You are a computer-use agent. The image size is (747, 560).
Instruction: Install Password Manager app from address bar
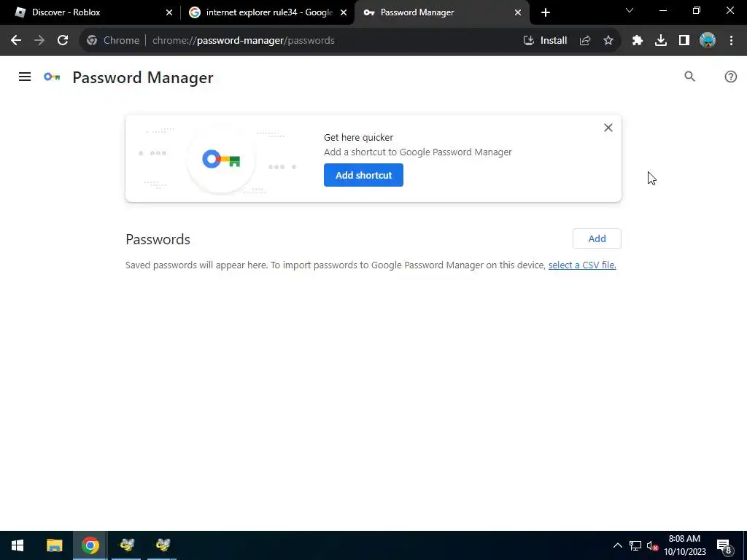[x=545, y=41]
